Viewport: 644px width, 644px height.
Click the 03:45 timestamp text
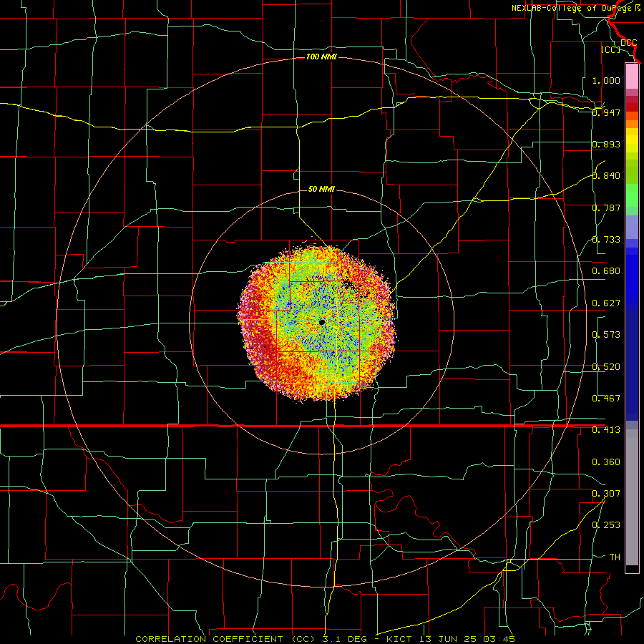click(499, 639)
